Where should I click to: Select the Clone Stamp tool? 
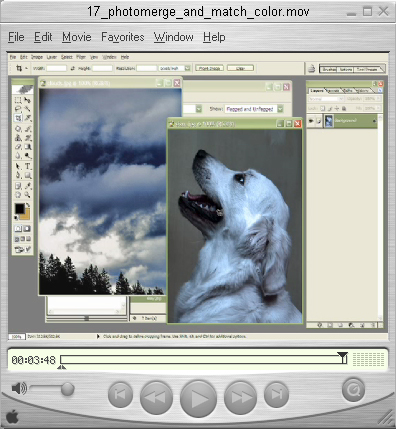(x=18, y=138)
